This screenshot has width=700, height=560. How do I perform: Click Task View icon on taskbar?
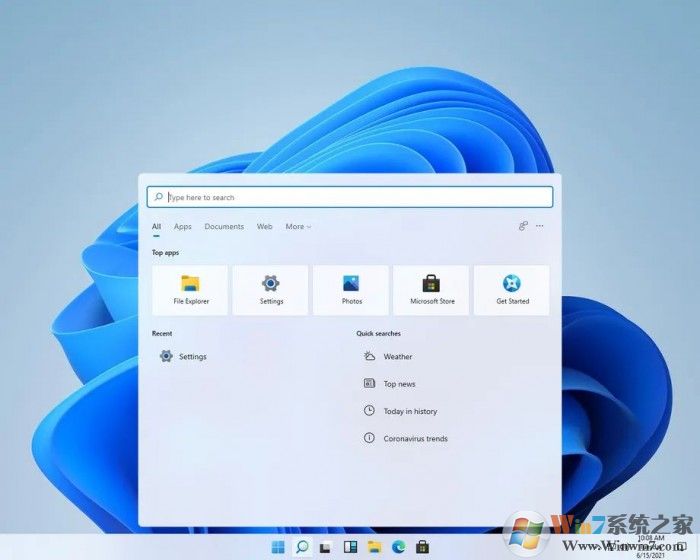[x=326, y=547]
